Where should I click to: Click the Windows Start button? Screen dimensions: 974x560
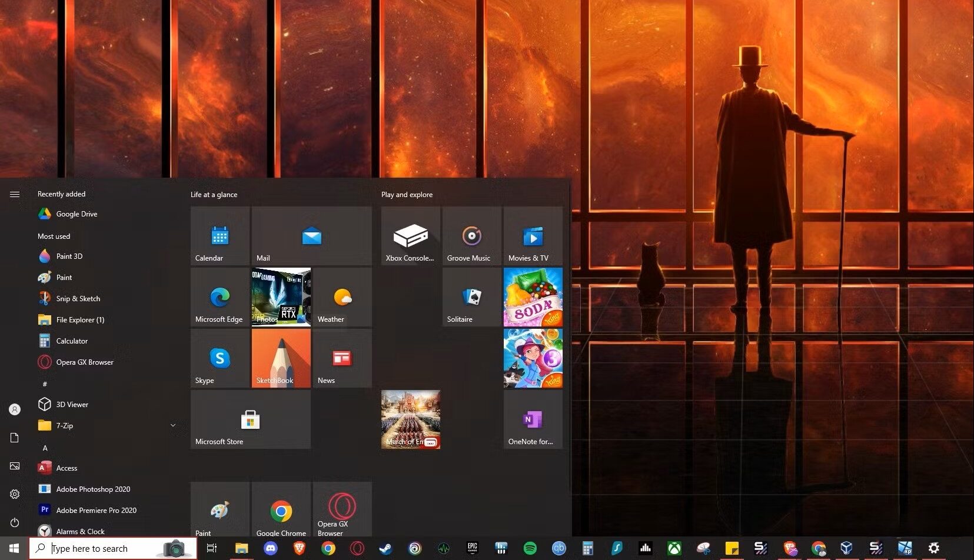[14, 548]
